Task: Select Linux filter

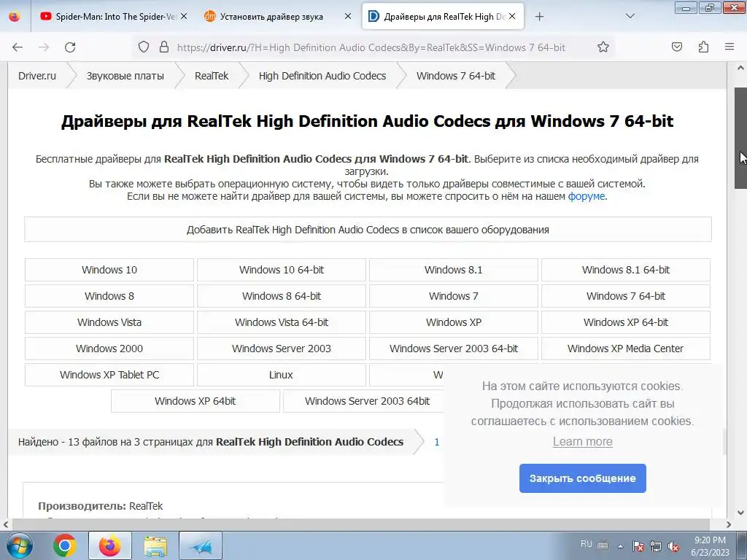Action: (x=282, y=374)
